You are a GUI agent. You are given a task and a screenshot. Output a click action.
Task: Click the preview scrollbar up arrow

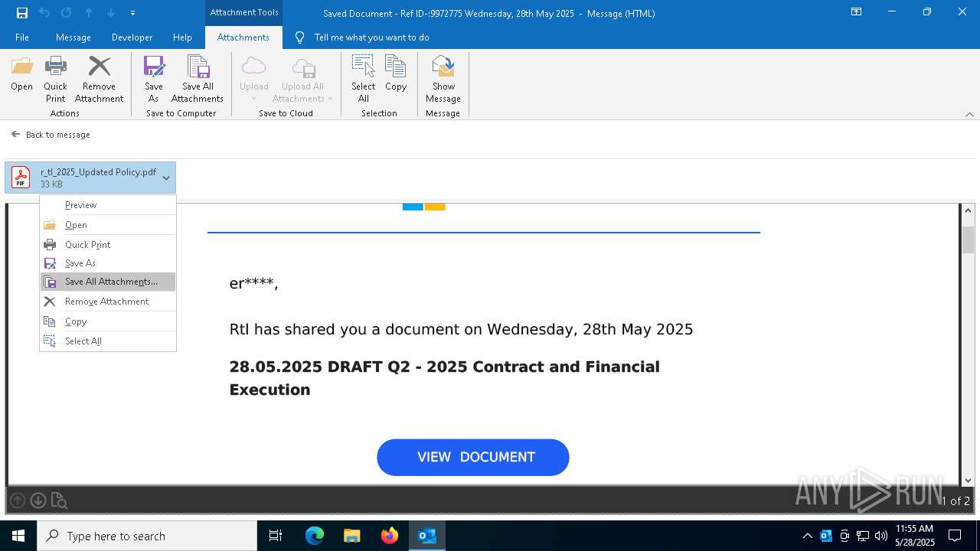969,210
